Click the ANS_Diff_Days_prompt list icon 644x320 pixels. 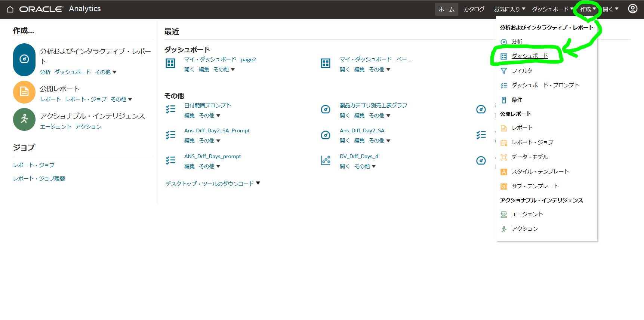[x=170, y=160]
